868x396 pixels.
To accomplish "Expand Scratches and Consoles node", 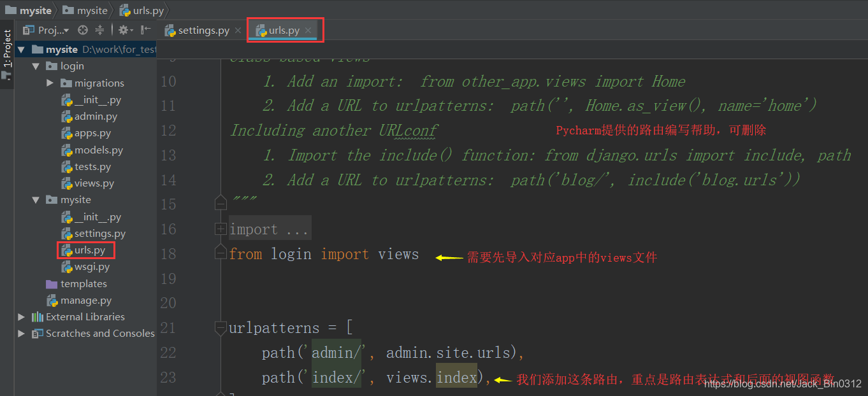I will pyautogui.click(x=21, y=333).
